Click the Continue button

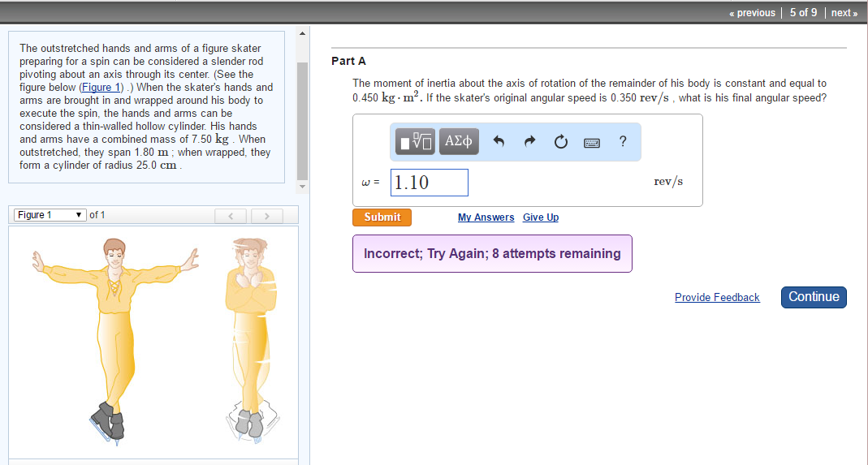coord(814,297)
